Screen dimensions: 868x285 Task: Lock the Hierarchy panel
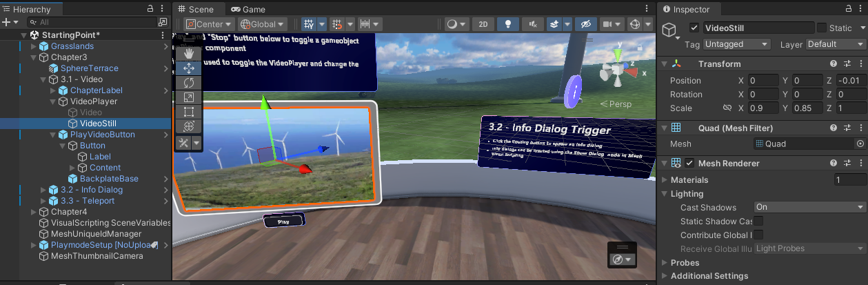point(151,8)
